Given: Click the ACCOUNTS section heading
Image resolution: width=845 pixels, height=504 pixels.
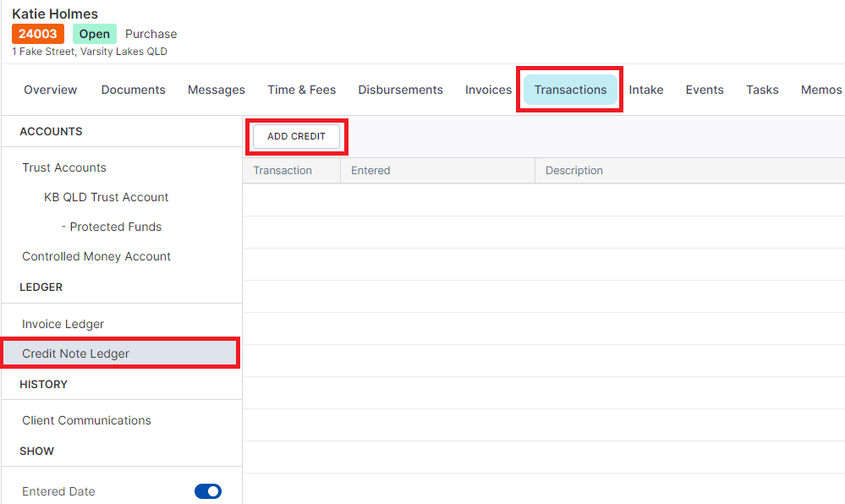Looking at the screenshot, I should point(52,132).
